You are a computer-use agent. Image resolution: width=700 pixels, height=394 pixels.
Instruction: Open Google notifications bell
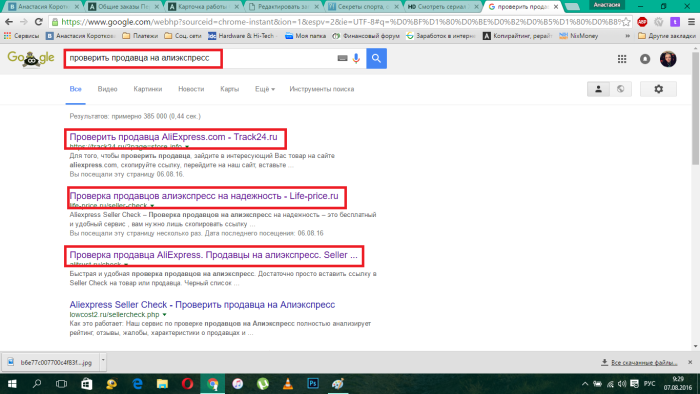click(645, 59)
